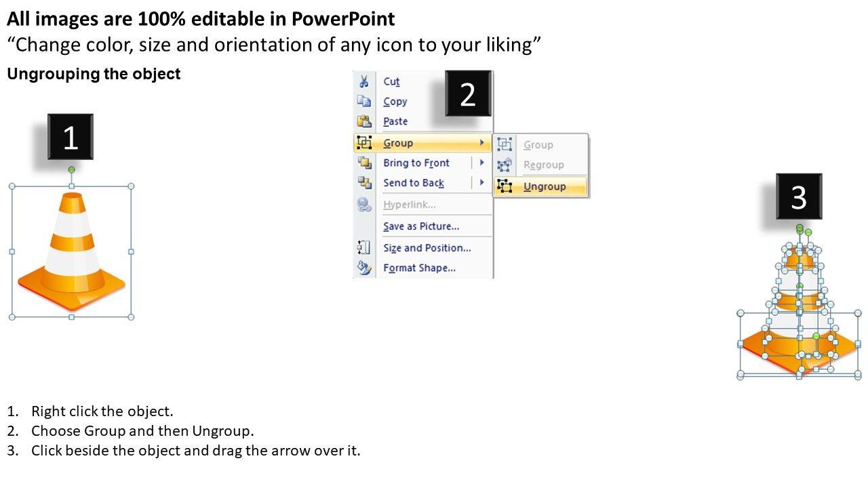
Task: Click the Group icon beside the Group entry
Action: (364, 142)
